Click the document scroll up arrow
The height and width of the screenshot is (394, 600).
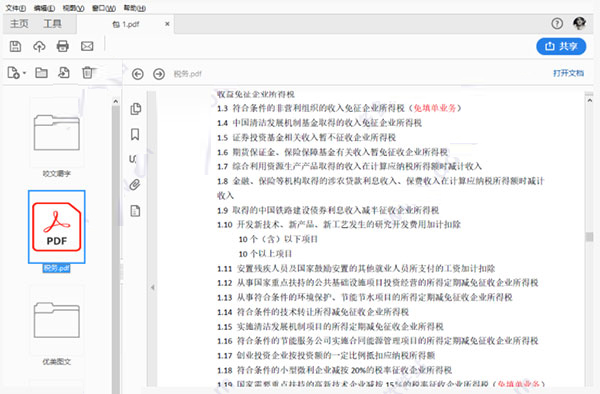point(589,100)
